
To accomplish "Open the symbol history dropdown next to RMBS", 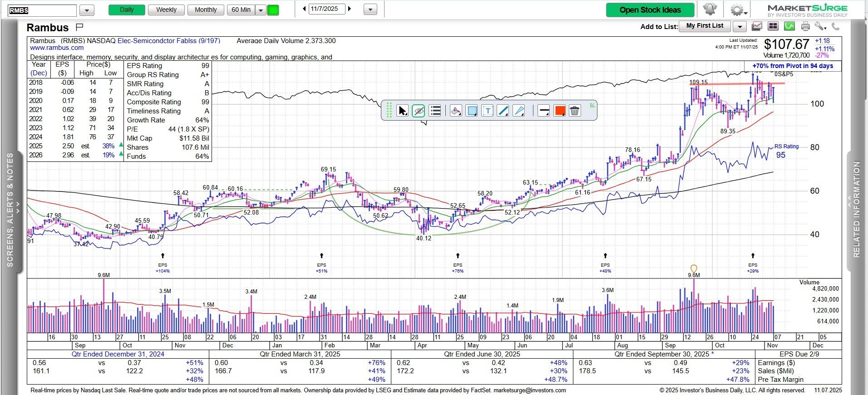I will point(87,10).
